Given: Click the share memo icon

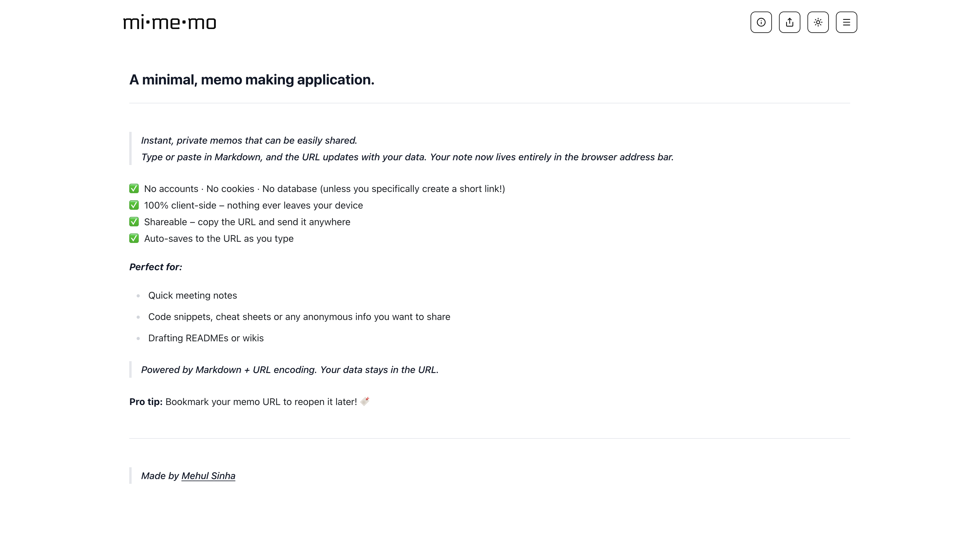Looking at the screenshot, I should [789, 23].
